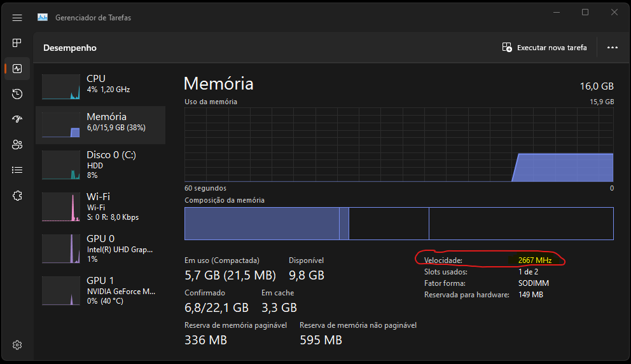Select the Memória performance item
This screenshot has height=364, width=631.
[101, 125]
